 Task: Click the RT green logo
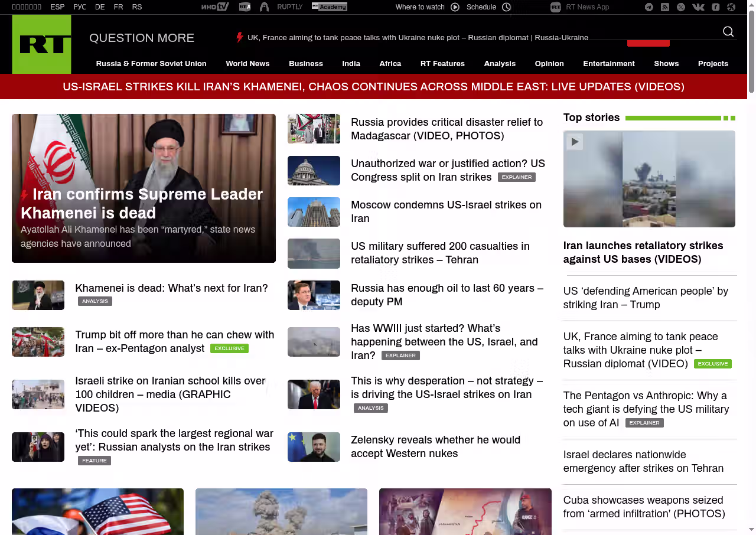click(x=41, y=44)
